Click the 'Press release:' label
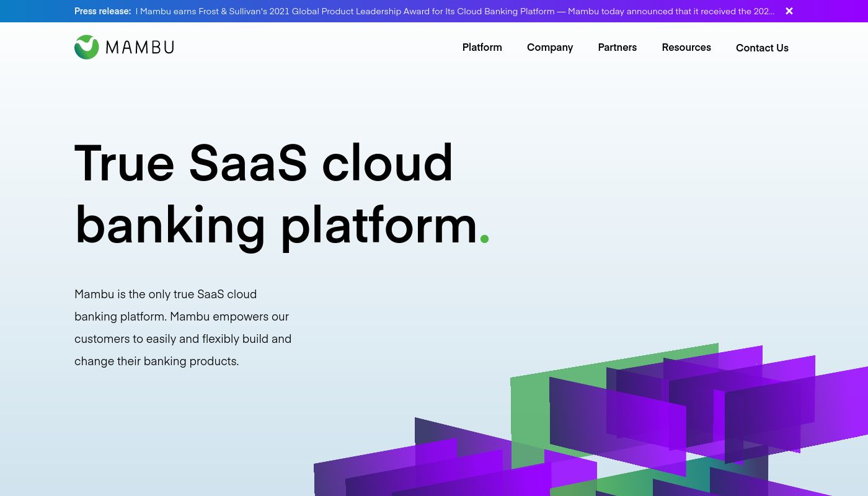 [103, 11]
